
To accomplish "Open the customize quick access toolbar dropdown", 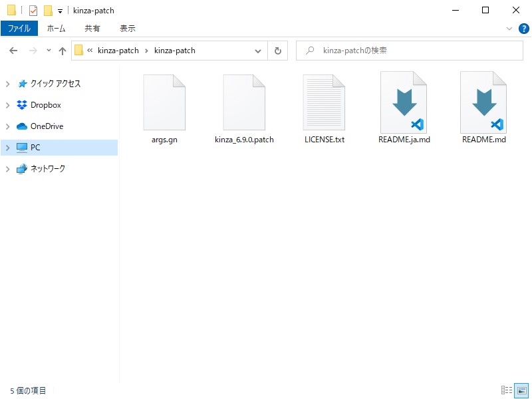I will click(x=59, y=10).
